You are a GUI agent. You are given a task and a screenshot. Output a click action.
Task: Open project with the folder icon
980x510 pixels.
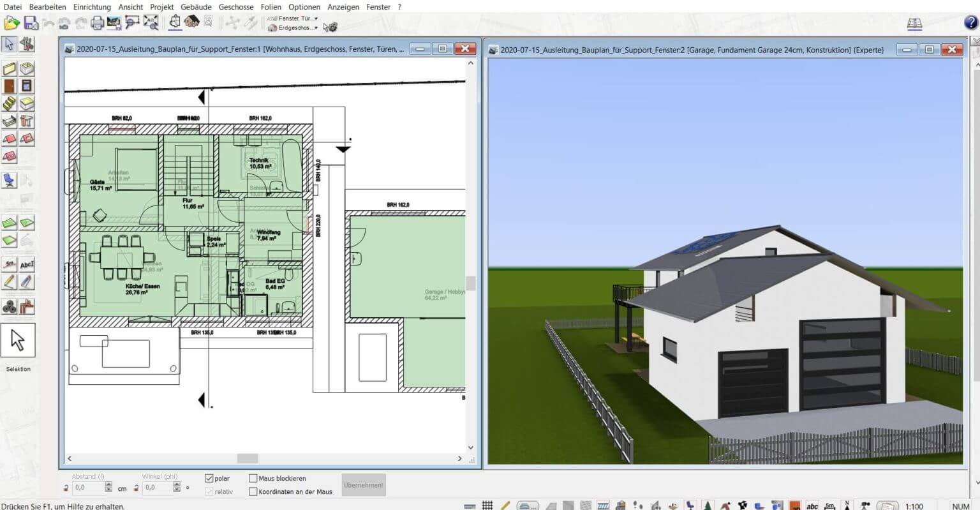11,24
